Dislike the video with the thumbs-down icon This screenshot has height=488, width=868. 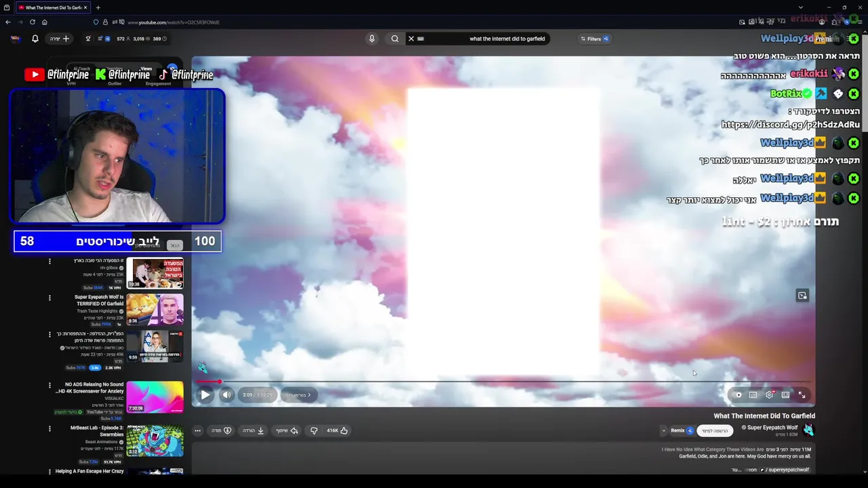(314, 430)
